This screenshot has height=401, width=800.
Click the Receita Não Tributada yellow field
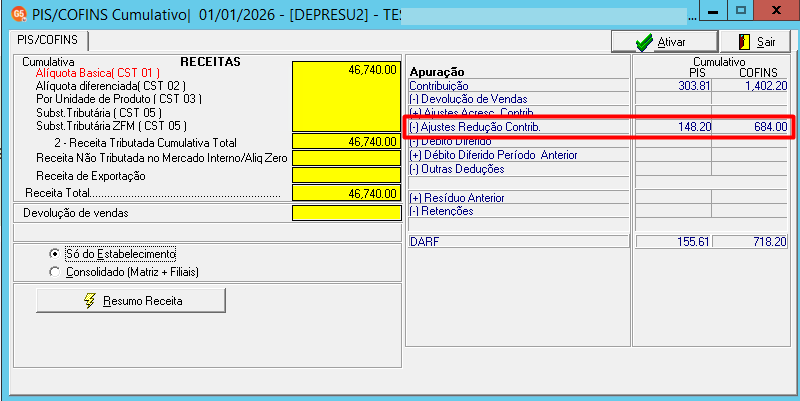(346, 158)
